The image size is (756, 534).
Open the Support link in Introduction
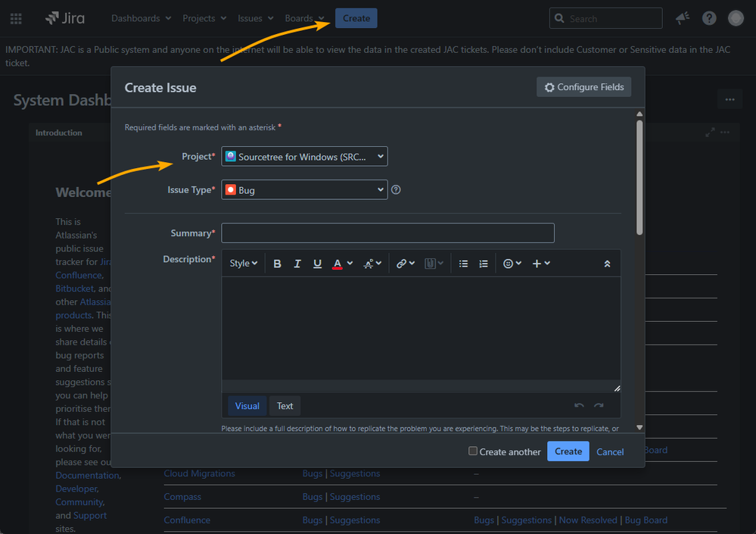click(90, 515)
